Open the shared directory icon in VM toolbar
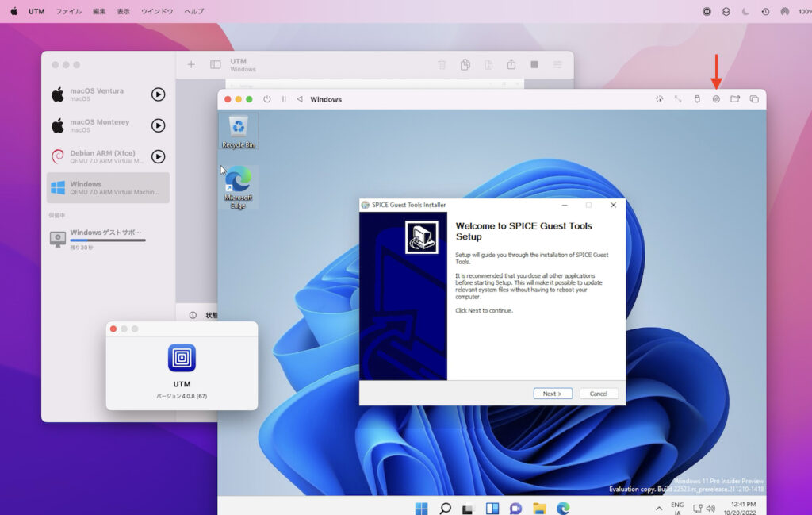This screenshot has height=515, width=812. point(733,98)
